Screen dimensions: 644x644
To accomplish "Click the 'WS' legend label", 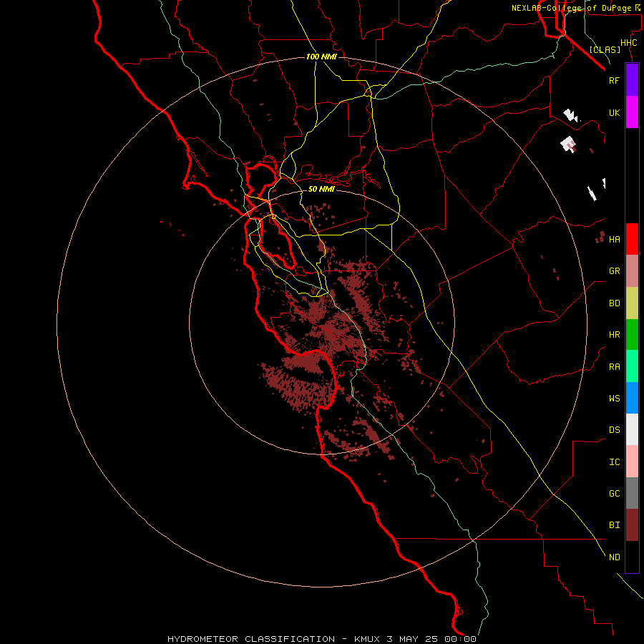I will [614, 398].
